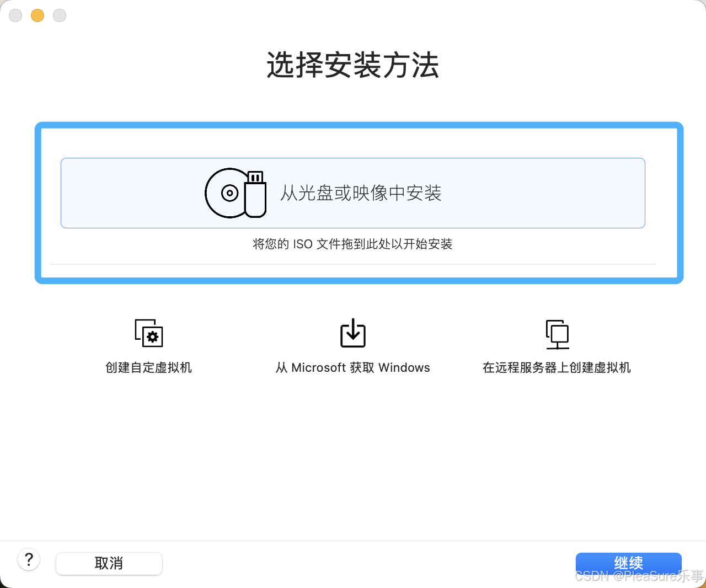The height and width of the screenshot is (588, 706).
Task: Open '从 Microsoft 获取 Windows' option
Action: point(353,367)
